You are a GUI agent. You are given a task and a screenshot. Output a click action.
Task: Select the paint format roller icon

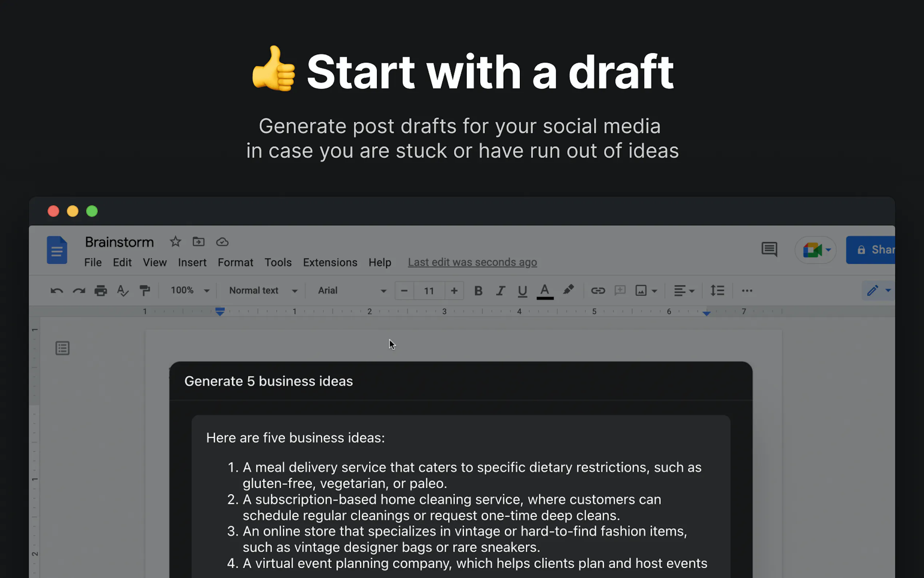[x=145, y=291]
